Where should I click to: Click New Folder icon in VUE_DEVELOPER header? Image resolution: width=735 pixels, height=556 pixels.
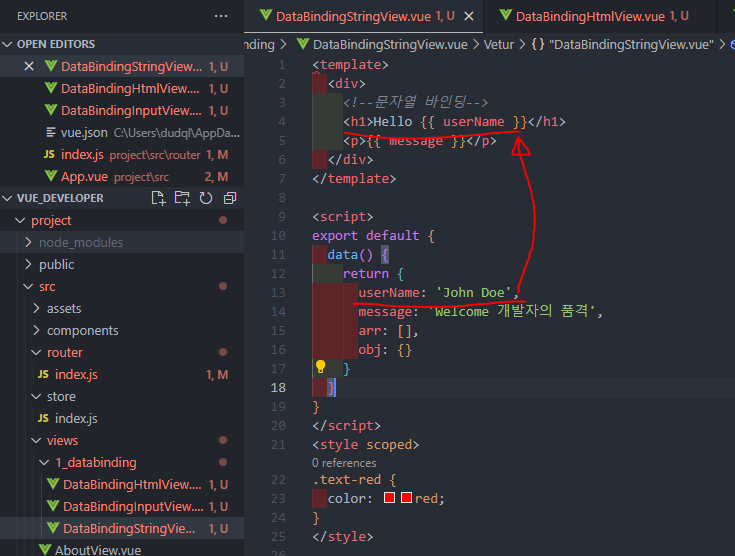182,198
